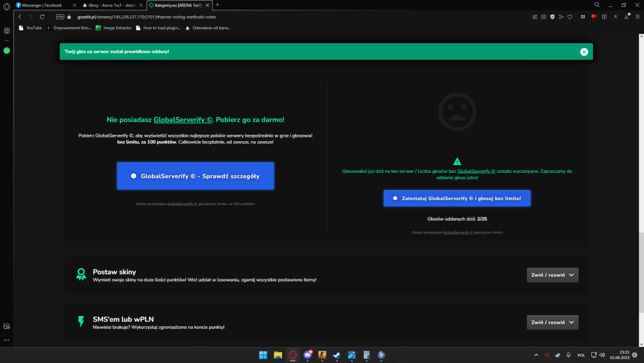Reload the current page
This screenshot has height=363, width=644.
(x=42, y=17)
